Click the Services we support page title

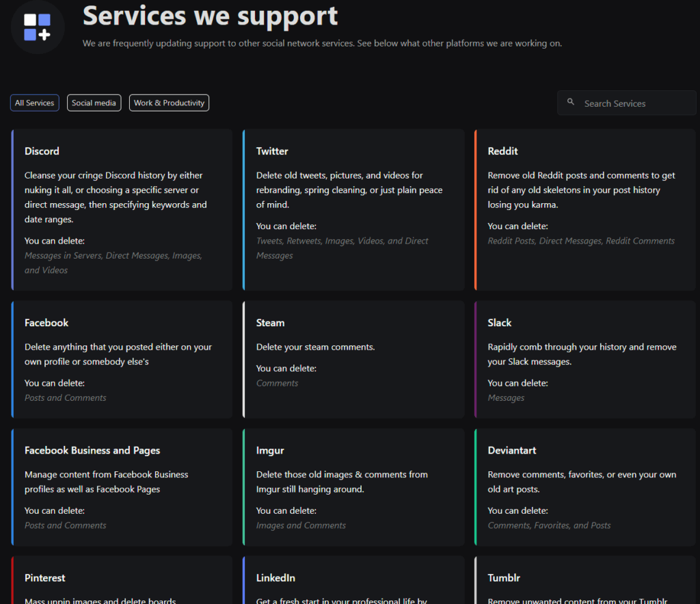[211, 16]
